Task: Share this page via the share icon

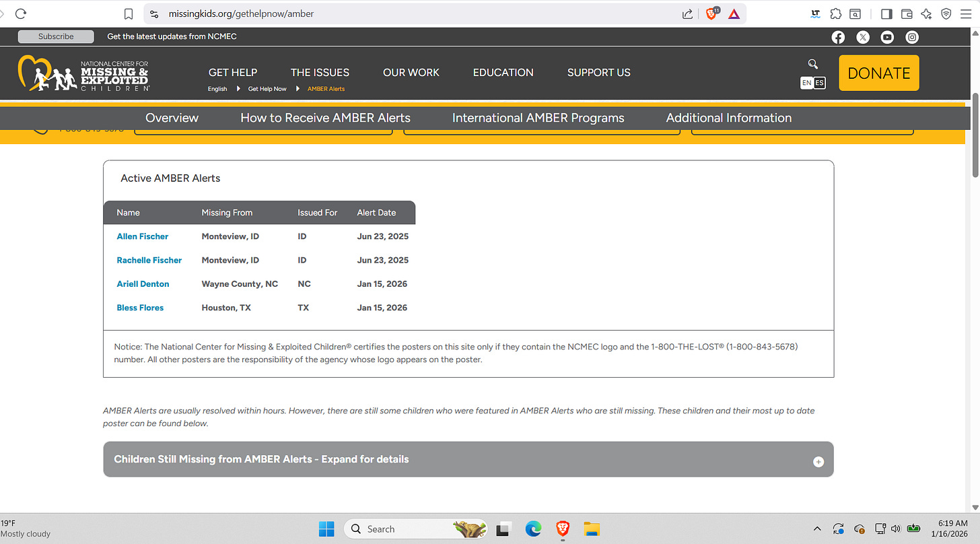Action: [687, 13]
